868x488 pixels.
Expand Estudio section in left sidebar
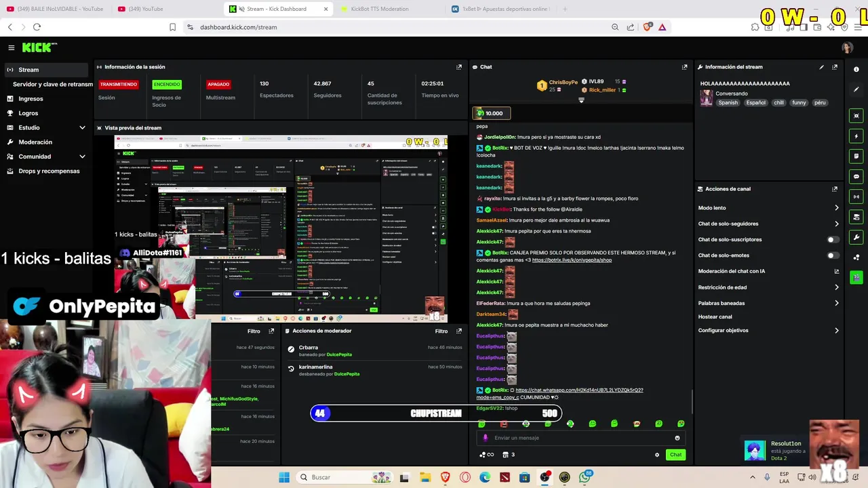82,127
